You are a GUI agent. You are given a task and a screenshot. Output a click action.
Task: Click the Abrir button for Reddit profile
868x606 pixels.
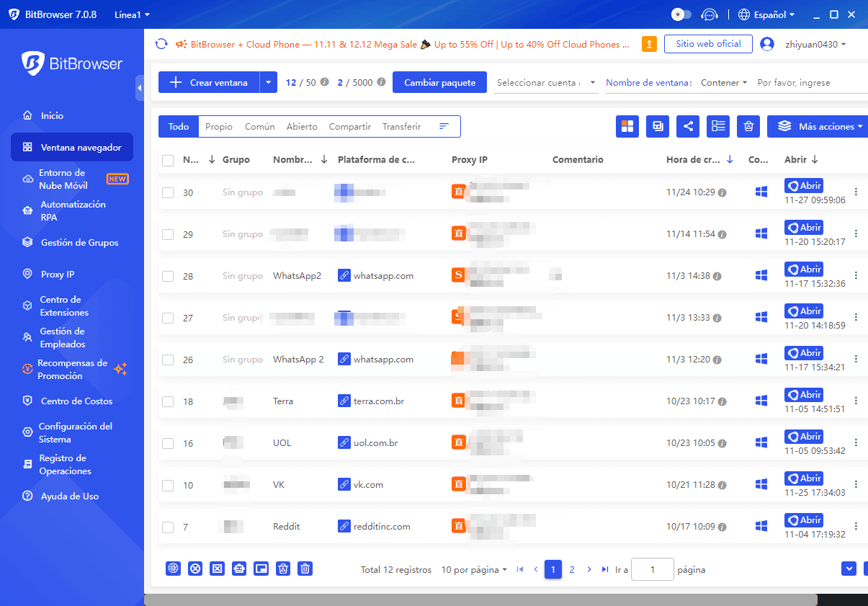(x=803, y=520)
